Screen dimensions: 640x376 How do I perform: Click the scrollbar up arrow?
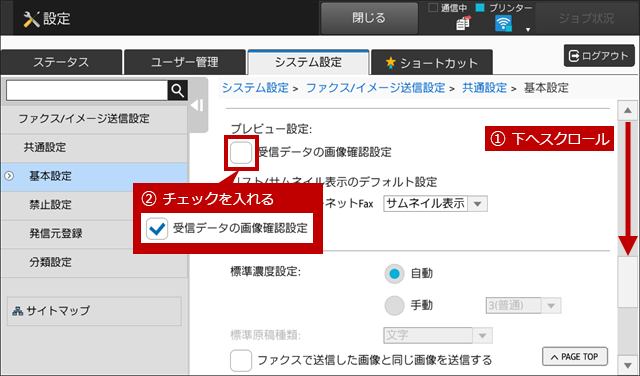point(627,110)
